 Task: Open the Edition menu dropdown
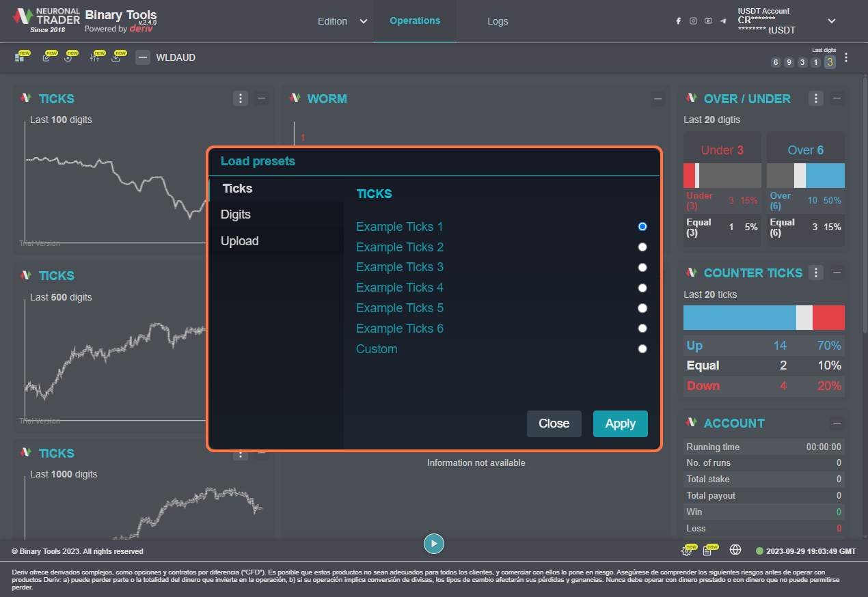pos(342,21)
